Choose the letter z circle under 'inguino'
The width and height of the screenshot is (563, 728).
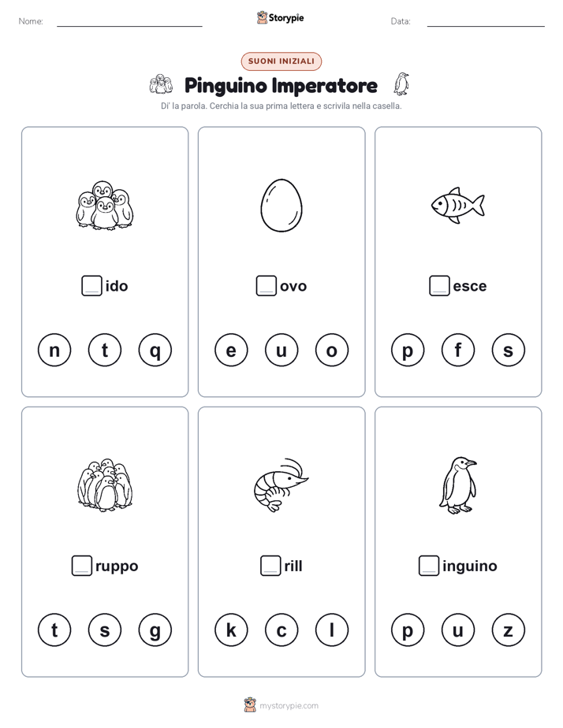click(508, 630)
